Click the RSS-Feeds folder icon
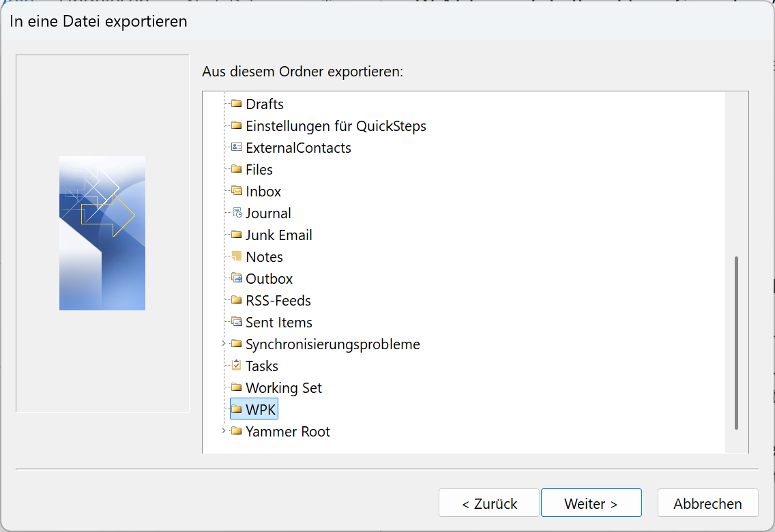Viewport: 775px width, 532px height. pyautogui.click(x=237, y=299)
